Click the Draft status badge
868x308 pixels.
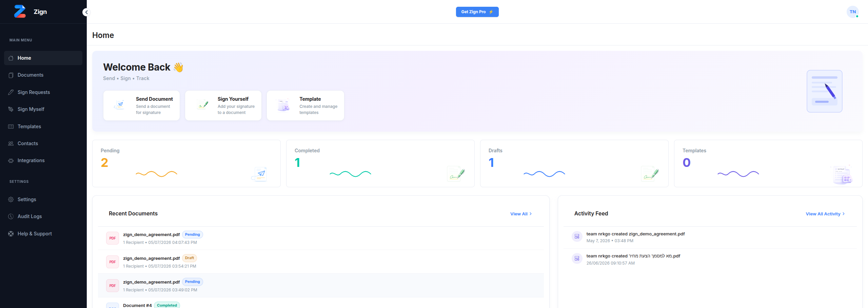point(190,258)
